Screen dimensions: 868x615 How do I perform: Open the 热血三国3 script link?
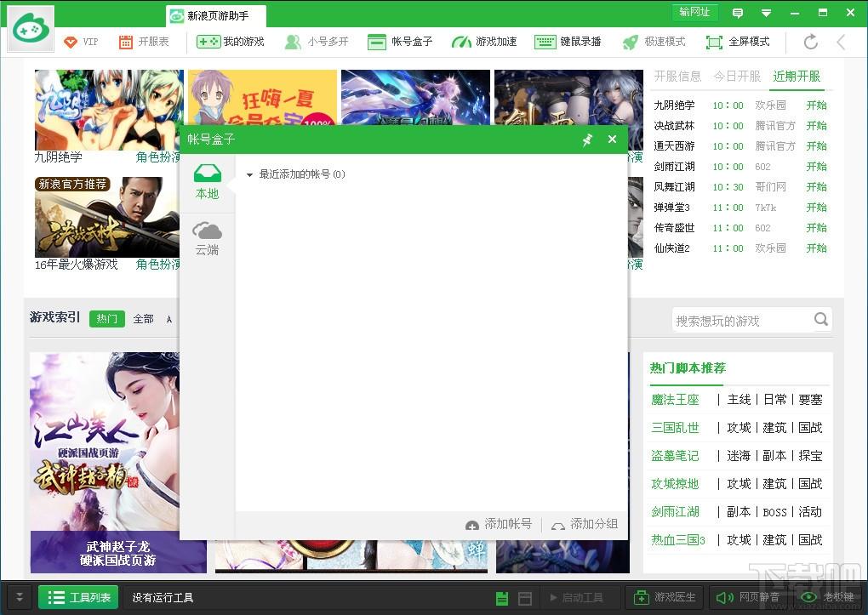678,539
